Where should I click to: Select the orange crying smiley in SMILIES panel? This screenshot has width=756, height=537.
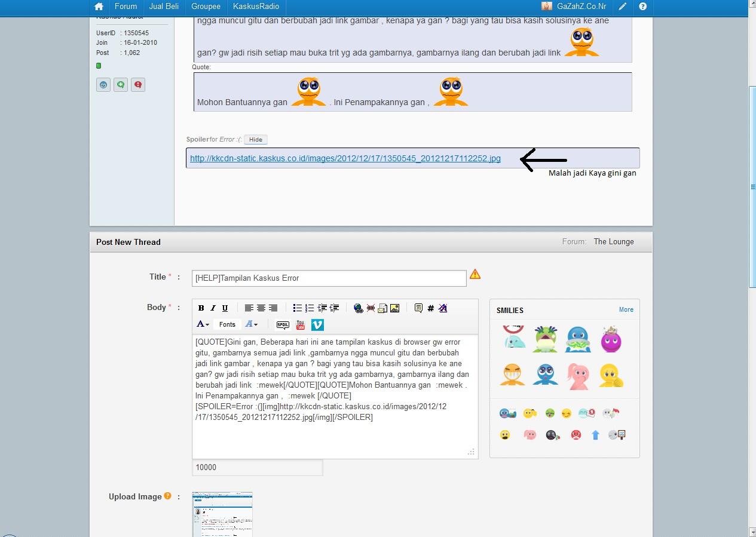coord(512,375)
